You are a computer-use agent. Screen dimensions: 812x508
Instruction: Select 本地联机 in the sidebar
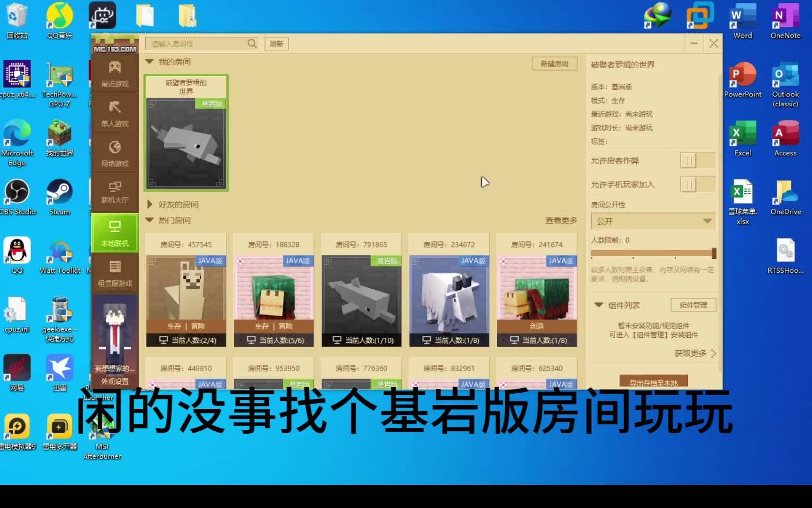click(115, 233)
